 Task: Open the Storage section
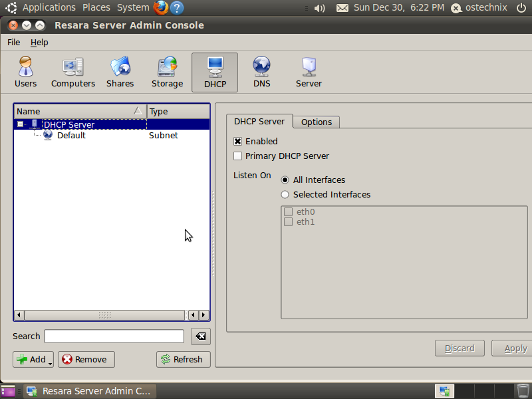coord(168,72)
